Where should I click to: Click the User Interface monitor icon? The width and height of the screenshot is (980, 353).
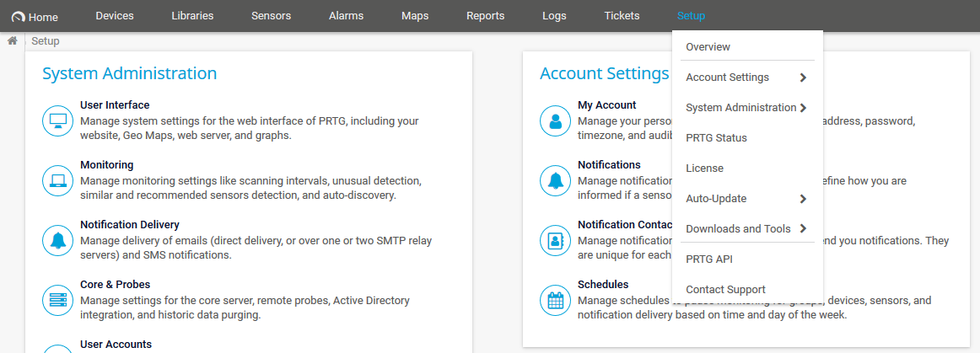click(x=58, y=121)
